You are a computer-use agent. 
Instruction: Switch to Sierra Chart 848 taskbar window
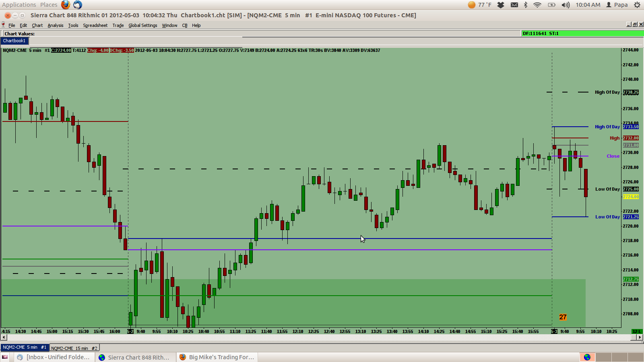click(x=136, y=357)
